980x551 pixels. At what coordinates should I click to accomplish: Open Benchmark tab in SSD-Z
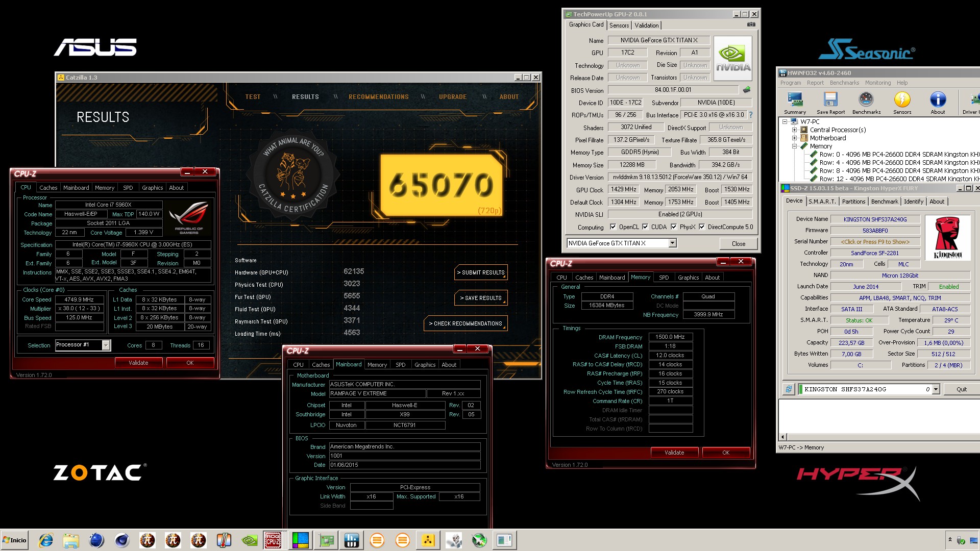tap(885, 202)
